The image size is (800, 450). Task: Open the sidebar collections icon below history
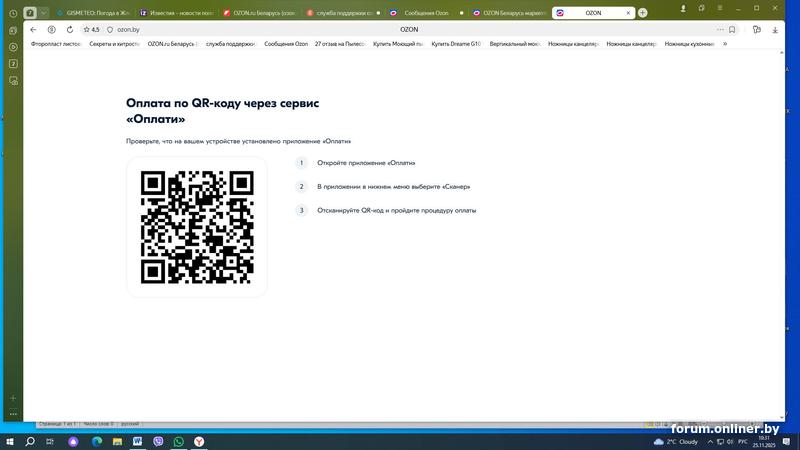tap(13, 31)
